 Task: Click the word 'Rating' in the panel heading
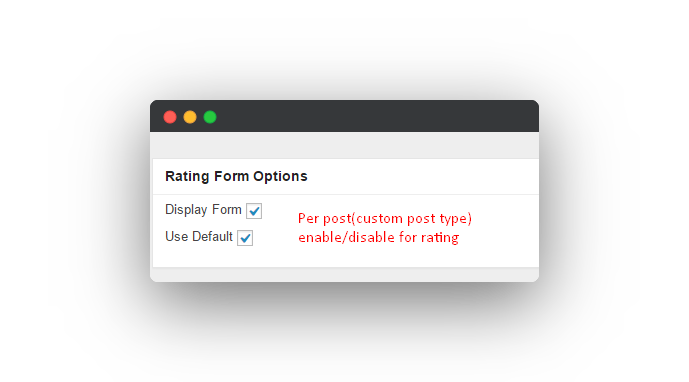pos(187,176)
